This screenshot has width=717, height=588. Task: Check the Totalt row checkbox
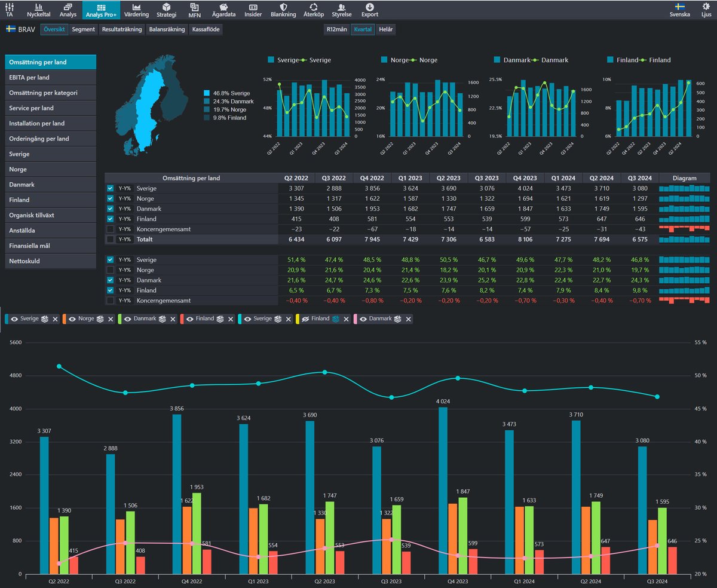point(110,239)
